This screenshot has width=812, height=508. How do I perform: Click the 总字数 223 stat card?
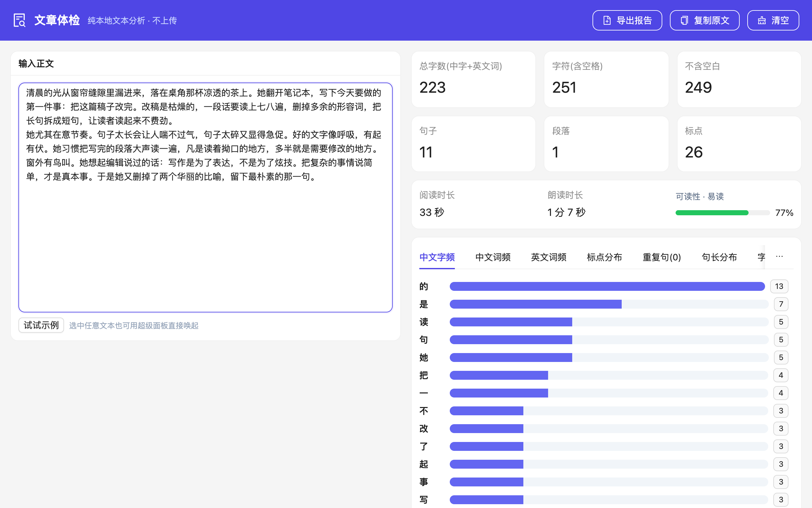(x=474, y=79)
